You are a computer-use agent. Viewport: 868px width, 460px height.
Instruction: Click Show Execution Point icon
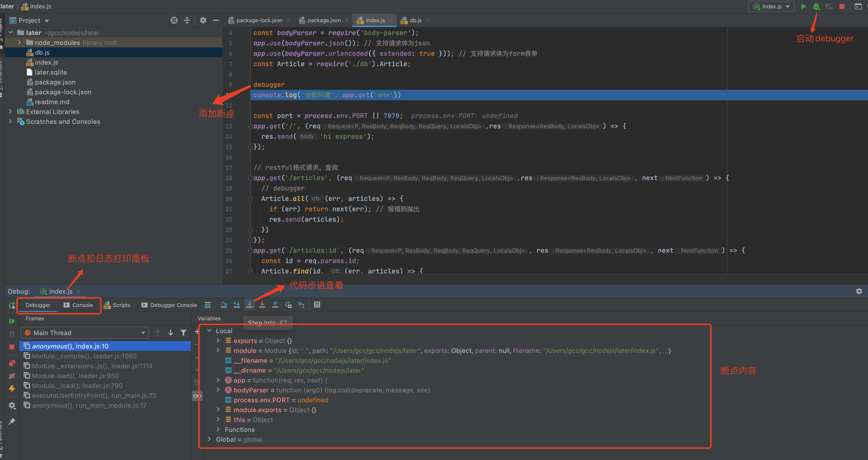[208, 305]
